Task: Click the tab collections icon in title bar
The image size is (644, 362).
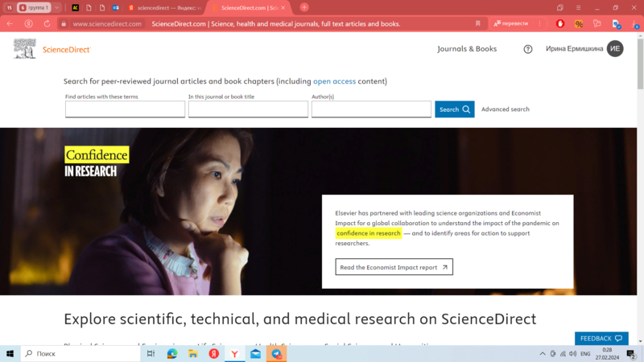Action: [559, 8]
